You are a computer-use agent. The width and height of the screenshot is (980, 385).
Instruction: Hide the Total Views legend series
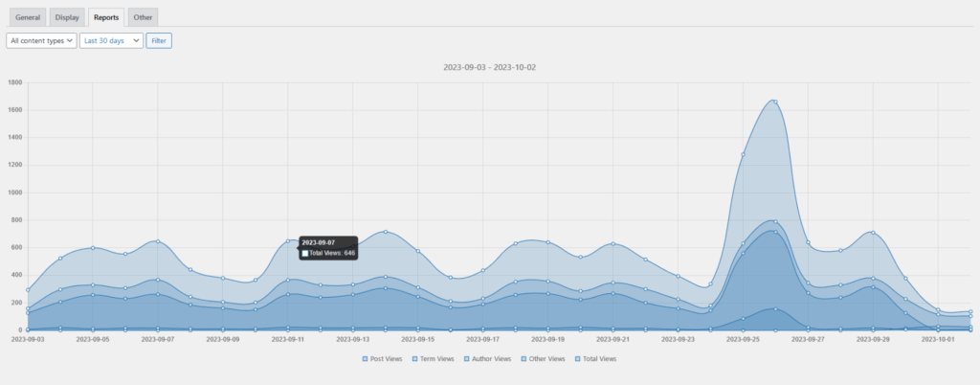pos(594,359)
